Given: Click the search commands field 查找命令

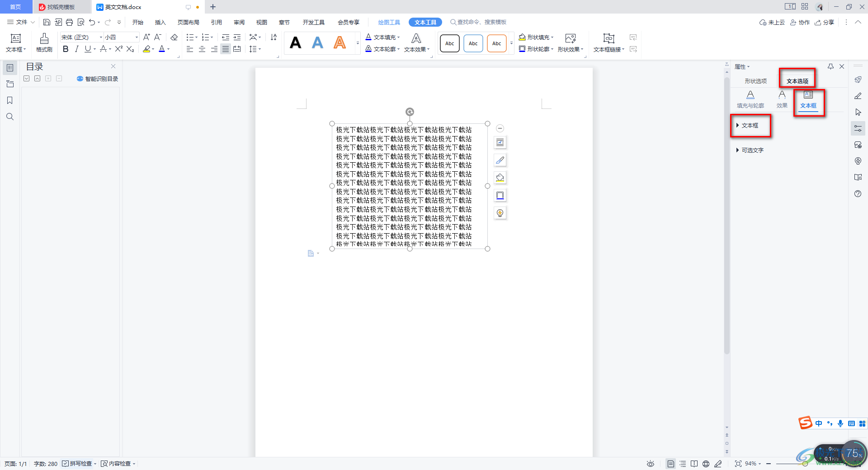Looking at the screenshot, I should [x=478, y=22].
